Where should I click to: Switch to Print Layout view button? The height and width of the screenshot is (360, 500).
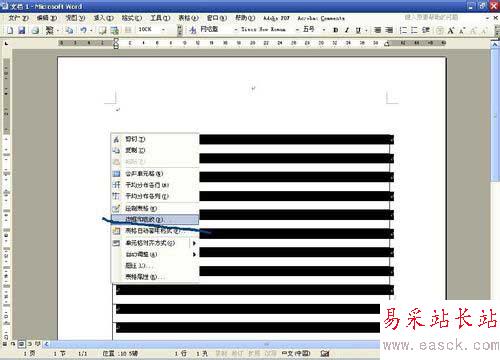(21, 343)
